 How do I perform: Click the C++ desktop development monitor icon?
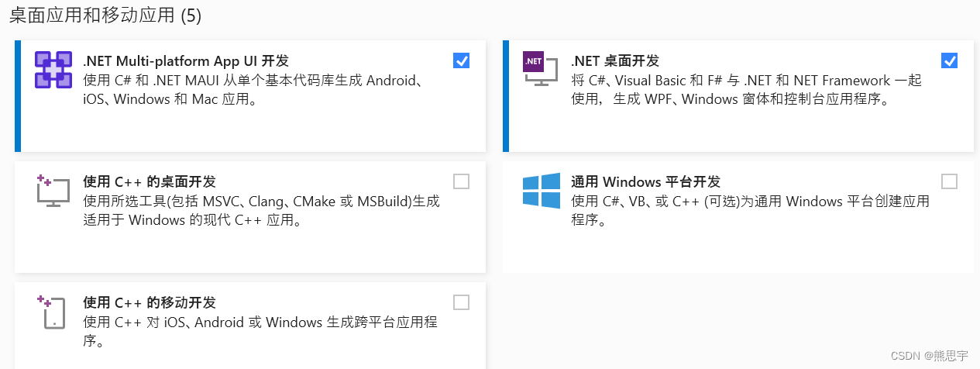tap(53, 191)
